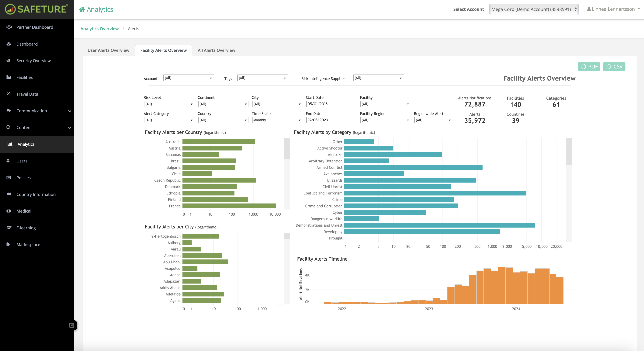Click the Analytics home icon in header
Screen dimensions: 644x351
pos(82,9)
